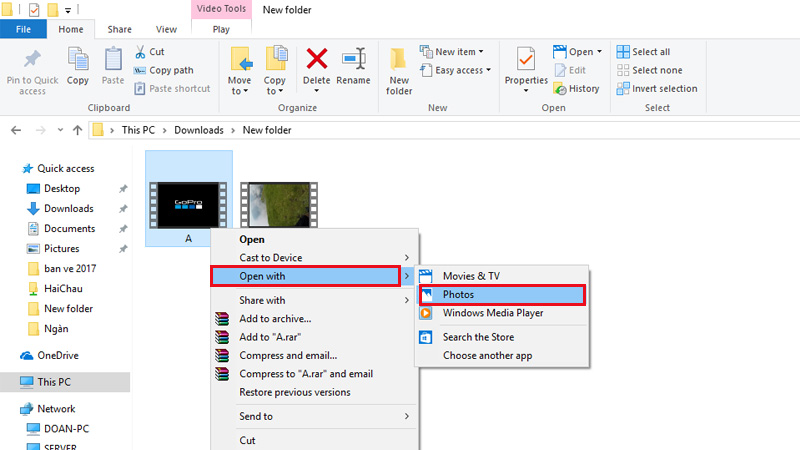Image resolution: width=800 pixels, height=450 pixels.
Task: Open Documents in Quick access sidebar
Action: point(69,228)
